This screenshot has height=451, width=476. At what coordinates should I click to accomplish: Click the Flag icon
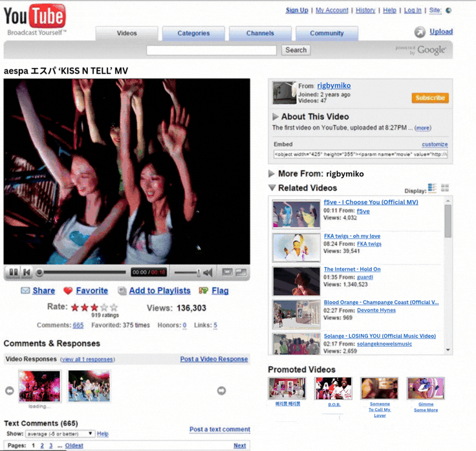point(203,291)
